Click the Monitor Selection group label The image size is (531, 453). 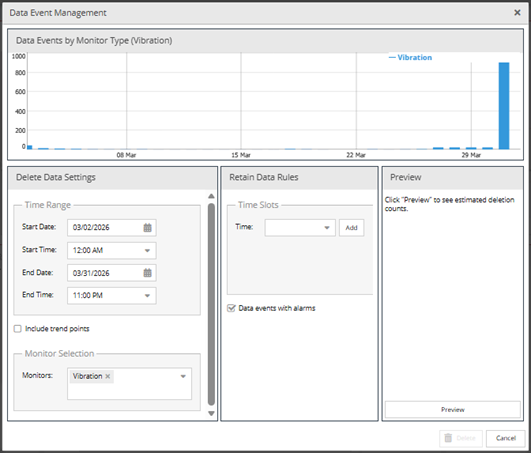point(60,353)
